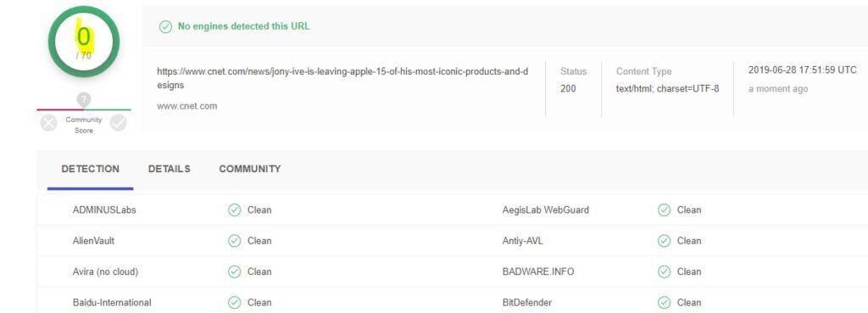Click the Clean check icon for AegisLab WebGuard
The height and width of the screenshot is (313, 868).
coord(665,210)
